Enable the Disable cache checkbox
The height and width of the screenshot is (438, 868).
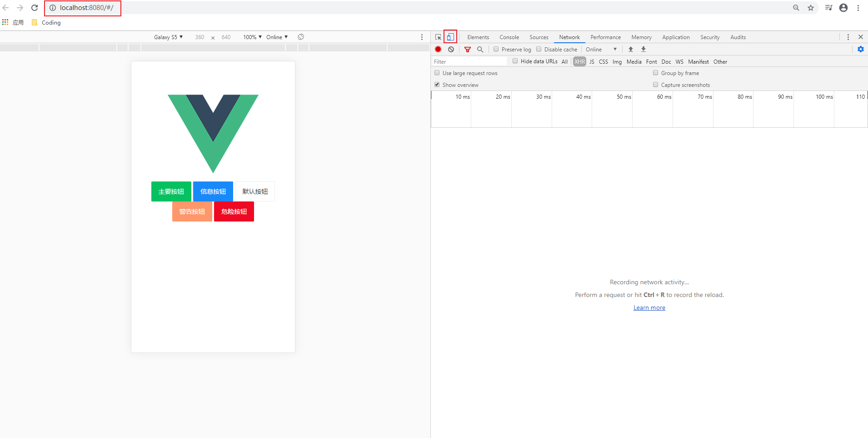[x=539, y=49]
